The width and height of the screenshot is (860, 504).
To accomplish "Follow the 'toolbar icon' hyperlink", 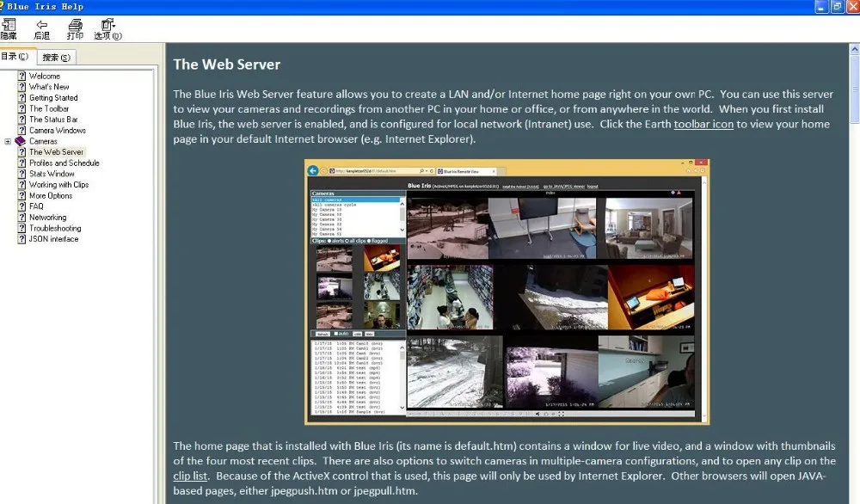I will [703, 124].
